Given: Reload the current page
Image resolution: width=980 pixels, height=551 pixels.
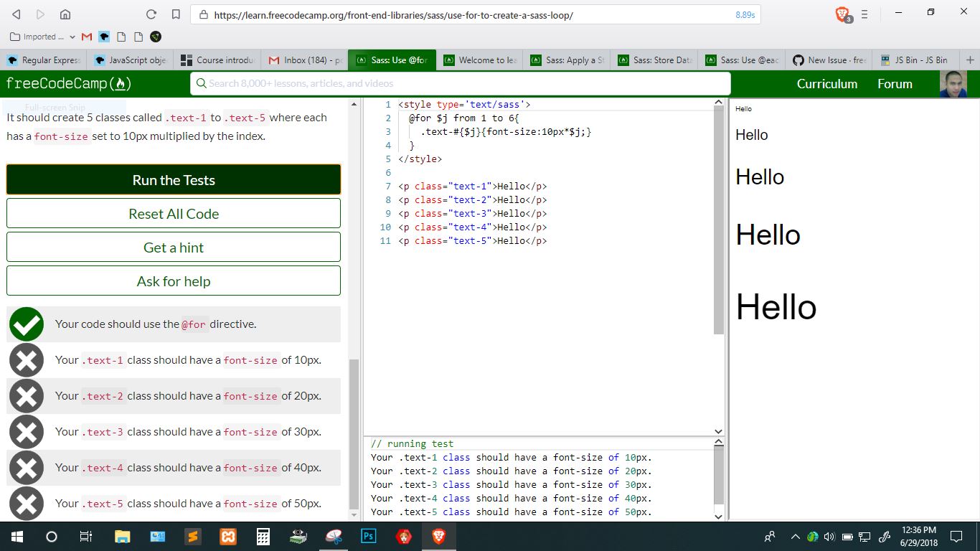Looking at the screenshot, I should coord(150,13).
